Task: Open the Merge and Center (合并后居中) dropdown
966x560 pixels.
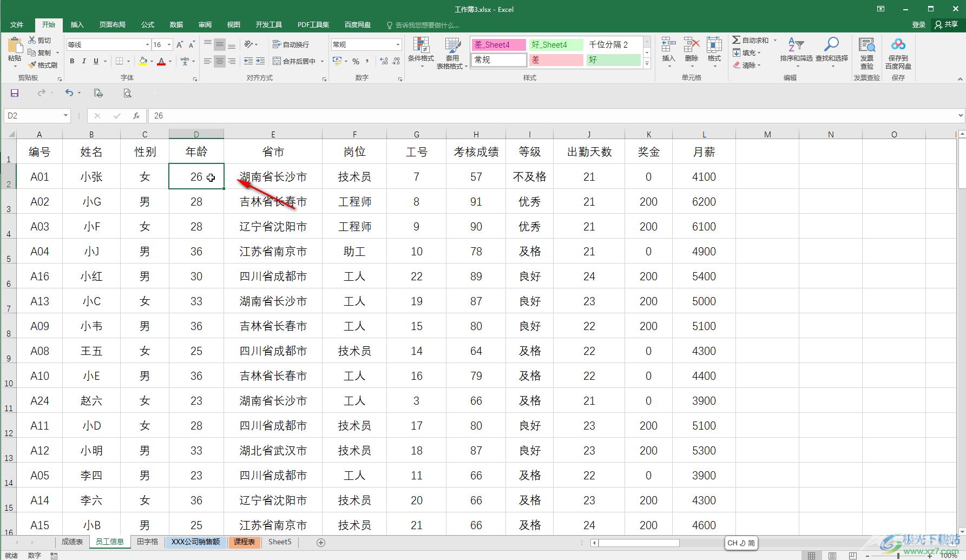Action: coord(322,61)
